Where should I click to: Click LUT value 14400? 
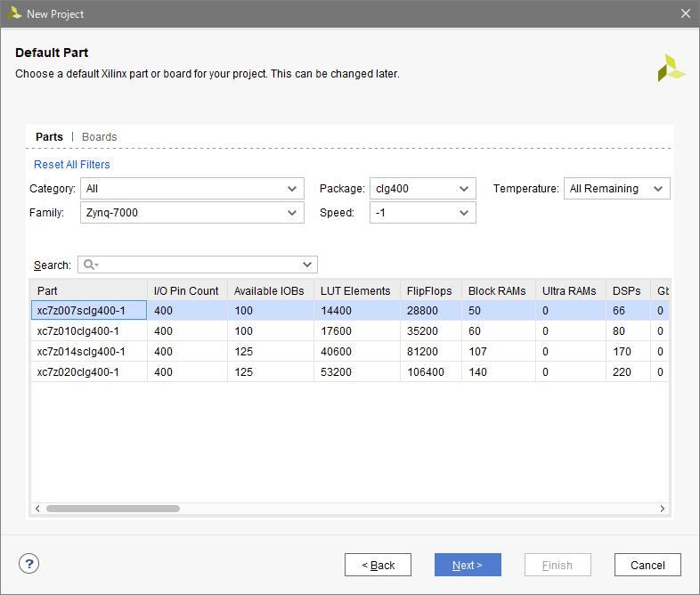336,310
